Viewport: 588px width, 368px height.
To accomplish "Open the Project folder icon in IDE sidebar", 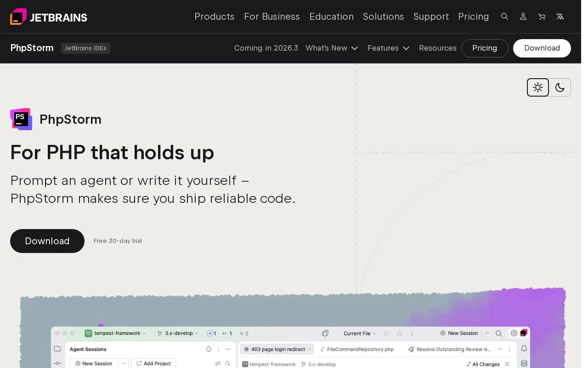I will pyautogui.click(x=57, y=349).
